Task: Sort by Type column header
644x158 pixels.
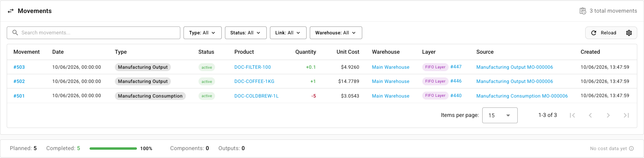Action: click(121, 52)
